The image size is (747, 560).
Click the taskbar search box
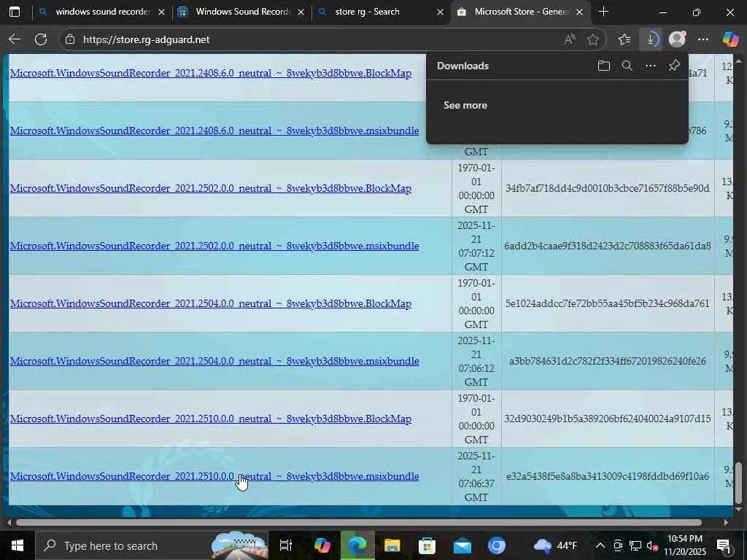(x=152, y=545)
